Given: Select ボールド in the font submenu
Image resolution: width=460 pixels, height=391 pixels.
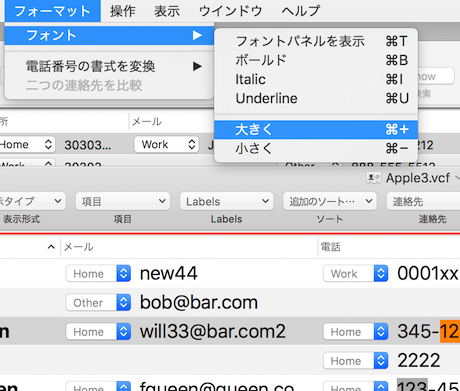Looking at the screenshot, I should [x=316, y=60].
